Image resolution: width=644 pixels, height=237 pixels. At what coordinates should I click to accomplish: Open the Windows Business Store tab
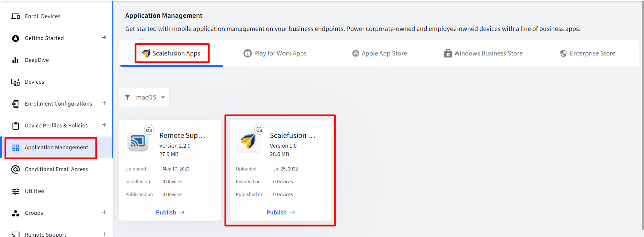pyautogui.click(x=483, y=53)
